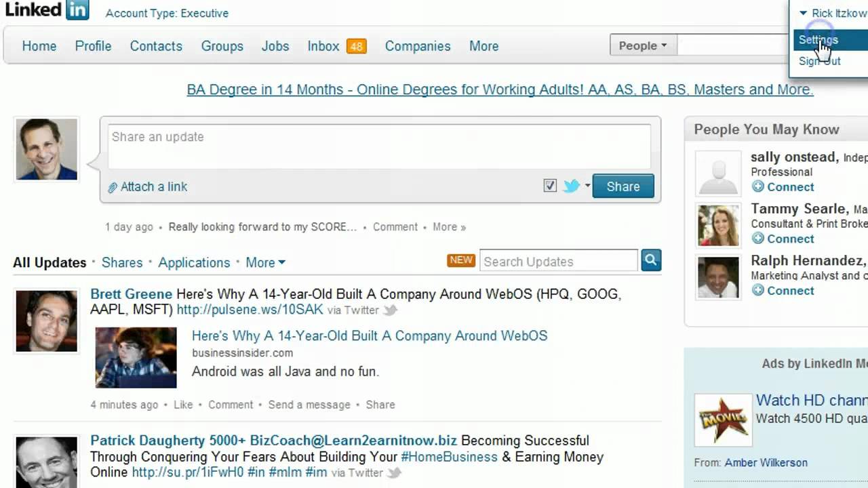
Task: Comment on Brett Greene's post
Action: [x=231, y=405]
